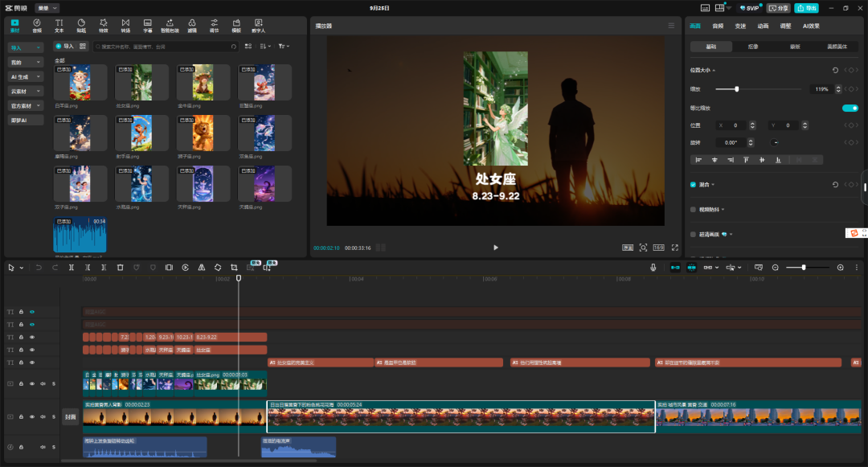Expand the AI 生成 sidebar dropdown
This screenshot has width=868, height=467.
pyautogui.click(x=25, y=76)
